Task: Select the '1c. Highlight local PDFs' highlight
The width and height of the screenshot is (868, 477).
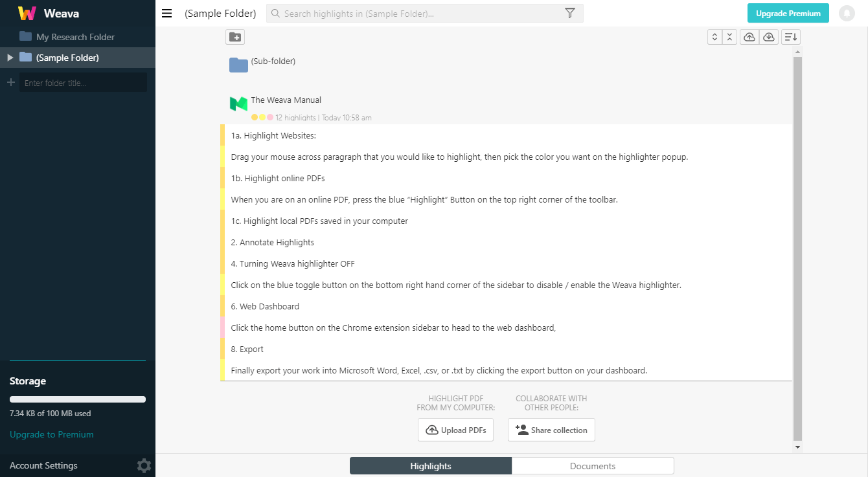Action: [506, 221]
